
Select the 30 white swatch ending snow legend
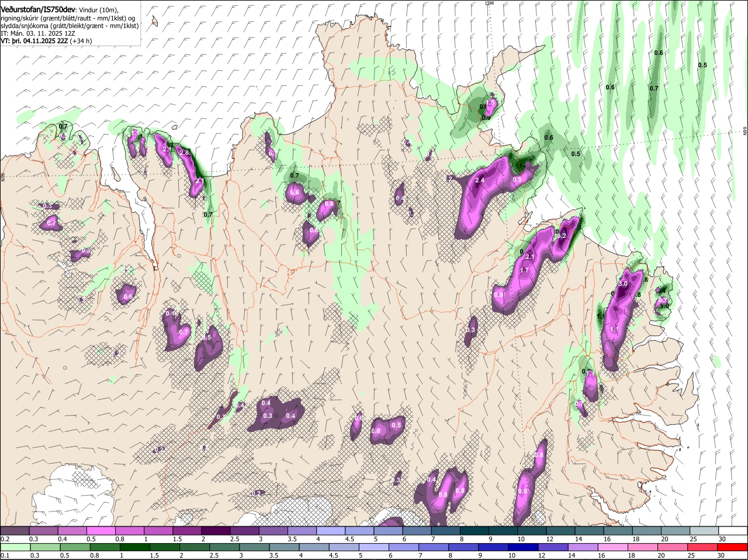tap(733, 530)
